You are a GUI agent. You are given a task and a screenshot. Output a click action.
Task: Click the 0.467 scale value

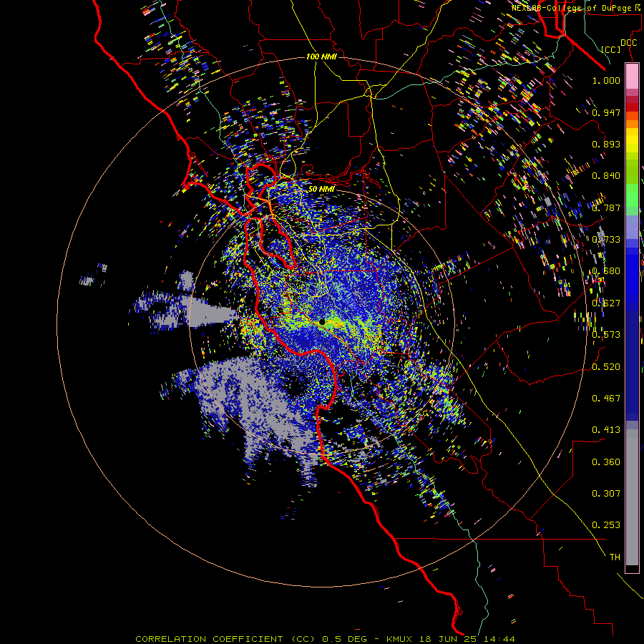tap(606, 398)
